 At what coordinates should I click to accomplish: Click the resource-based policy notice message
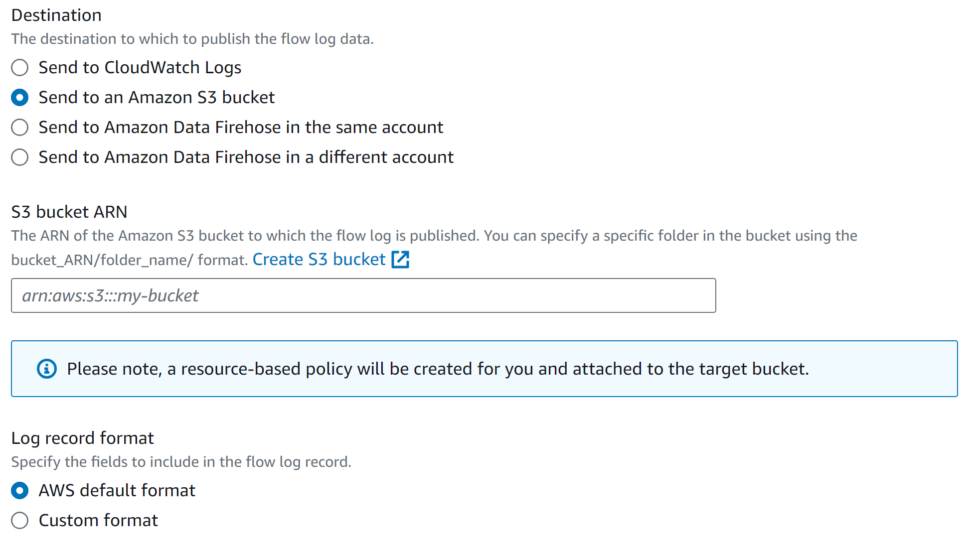click(x=438, y=369)
